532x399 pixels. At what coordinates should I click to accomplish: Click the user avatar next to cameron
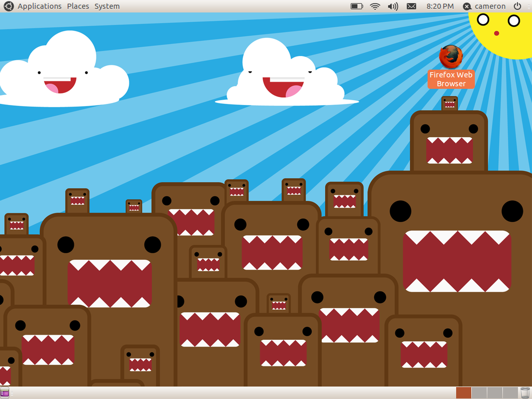(x=466, y=6)
